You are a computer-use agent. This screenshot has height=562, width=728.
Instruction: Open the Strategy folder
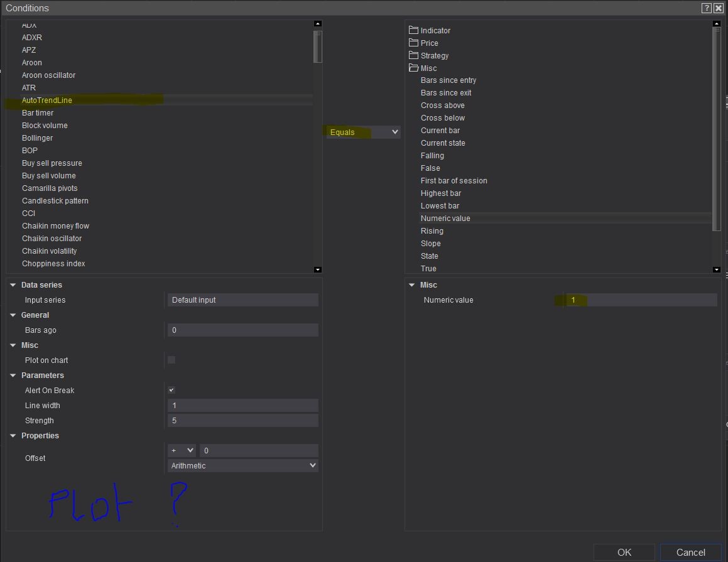point(428,56)
